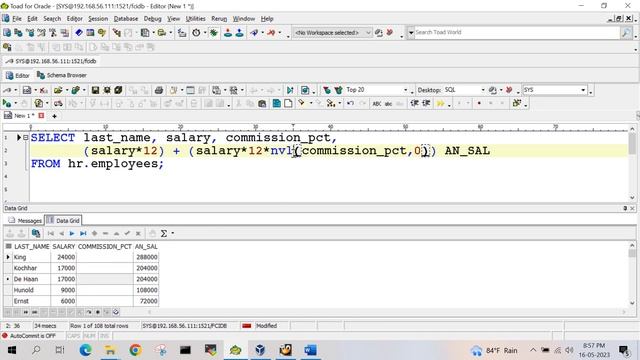Click the Save file floppy icon
Screen dimensions: 640x360
[x=95, y=90]
